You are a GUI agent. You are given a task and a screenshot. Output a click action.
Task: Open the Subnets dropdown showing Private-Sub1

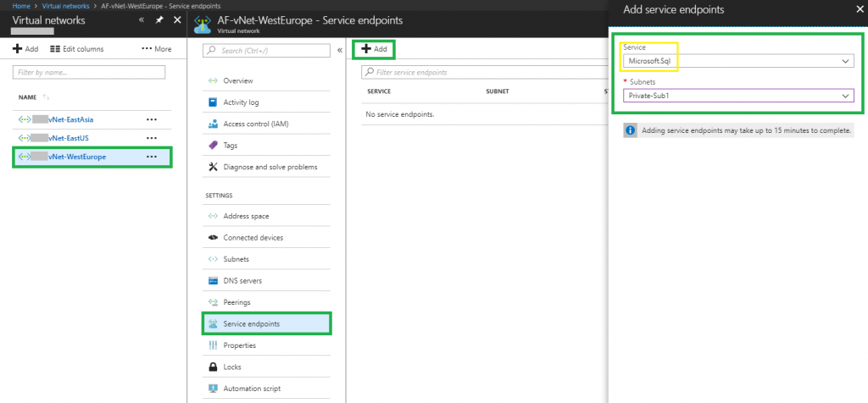738,96
